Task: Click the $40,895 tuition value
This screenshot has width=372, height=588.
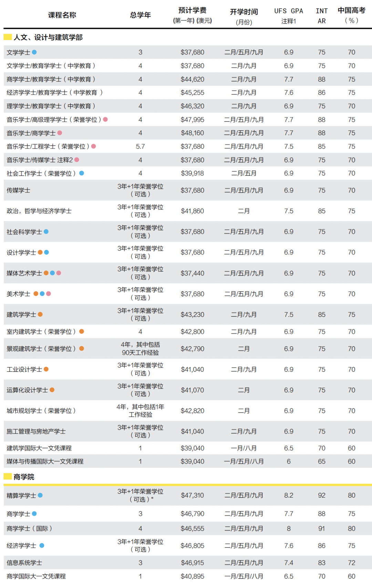Action: pos(193,576)
